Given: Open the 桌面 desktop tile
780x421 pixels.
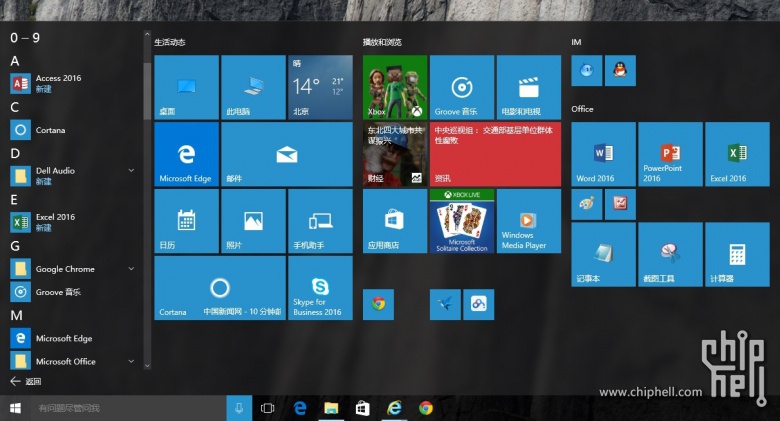Looking at the screenshot, I should [187, 87].
